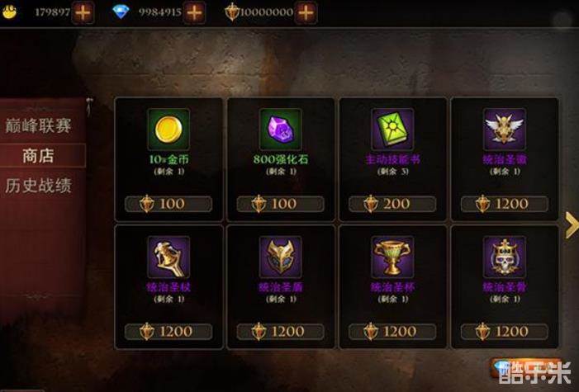
Task: Go to next shop page arrow
Action: point(572,224)
